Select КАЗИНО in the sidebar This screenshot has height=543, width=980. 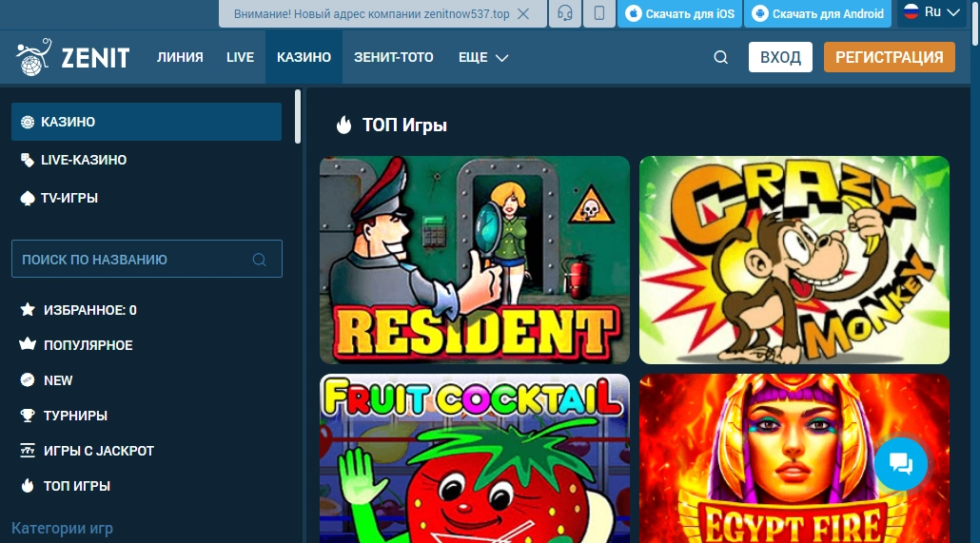point(147,122)
